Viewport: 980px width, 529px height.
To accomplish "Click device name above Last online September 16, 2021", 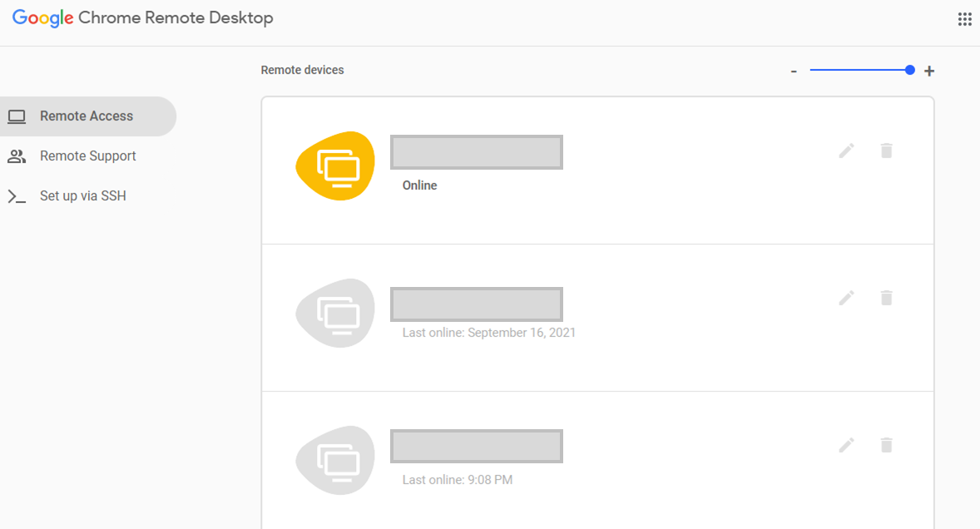I will click(x=476, y=304).
